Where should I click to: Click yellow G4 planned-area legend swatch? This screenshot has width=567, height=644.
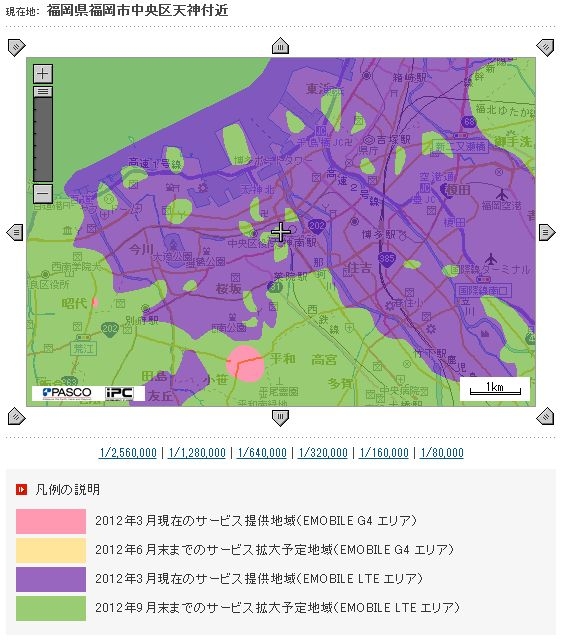(x=51, y=550)
